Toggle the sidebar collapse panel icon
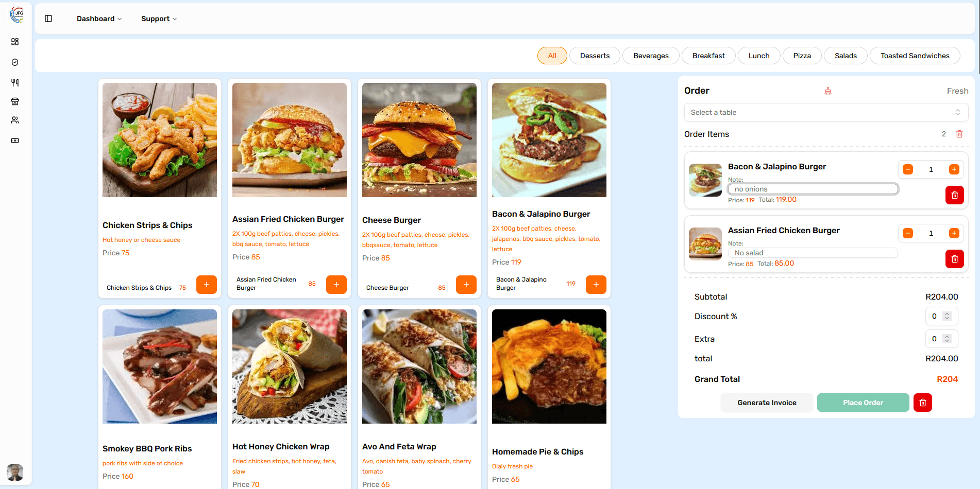Screen dimensions: 980x489 pos(48,18)
